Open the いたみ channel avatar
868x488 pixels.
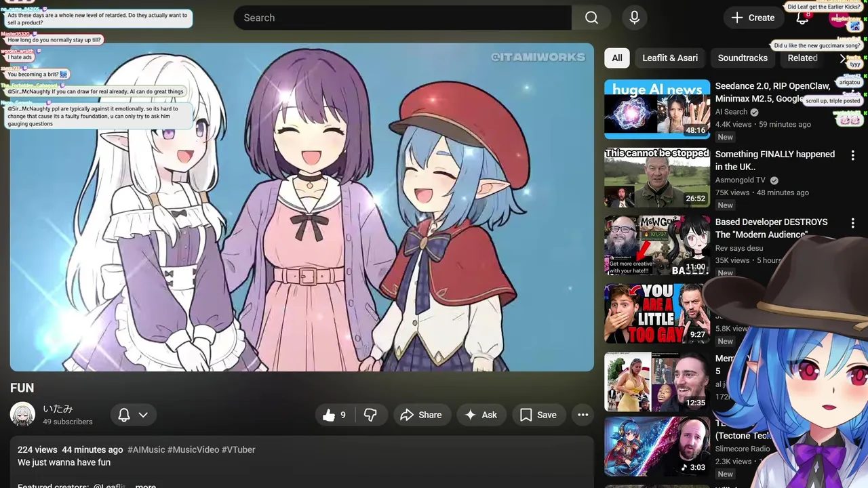(22, 415)
